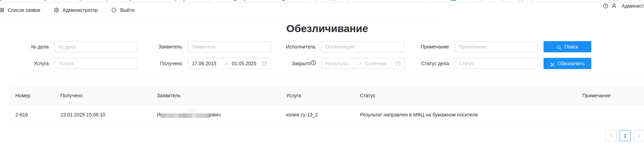The width and height of the screenshot is (644, 144).
Task: Click the grid icon beside Список заявок
Action: (2, 10)
